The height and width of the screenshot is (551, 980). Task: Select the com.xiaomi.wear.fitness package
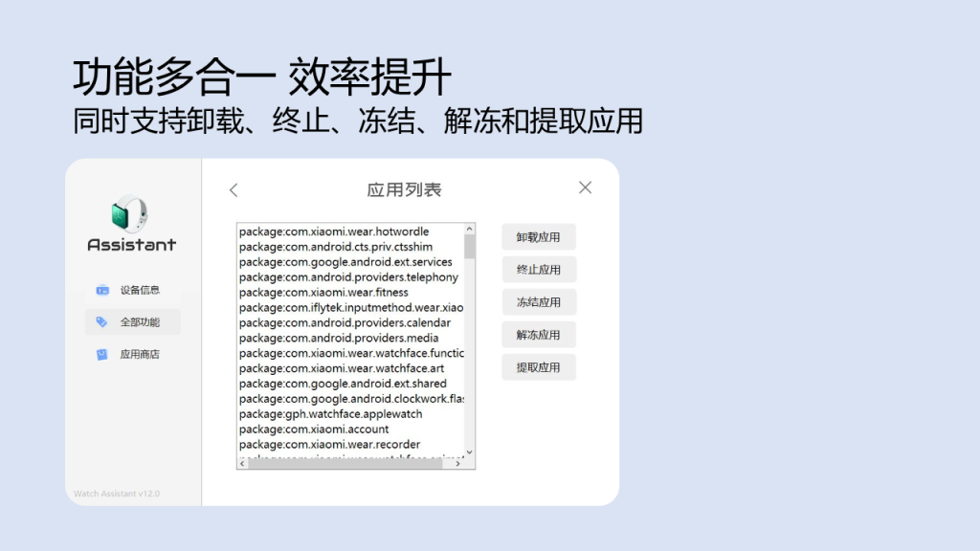[x=323, y=293]
